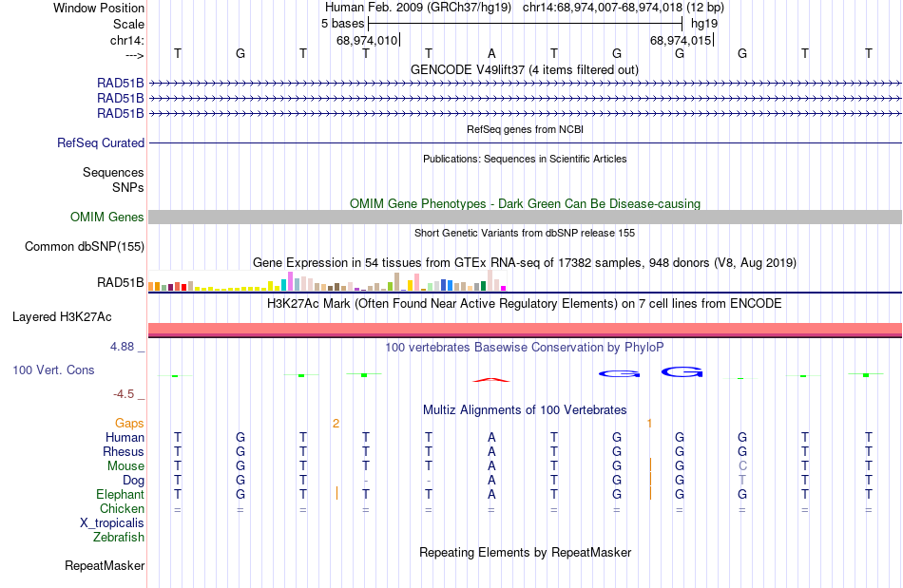Click the Layered H3K27Ac label
The height and width of the screenshot is (588, 903).
pyautogui.click(x=62, y=316)
